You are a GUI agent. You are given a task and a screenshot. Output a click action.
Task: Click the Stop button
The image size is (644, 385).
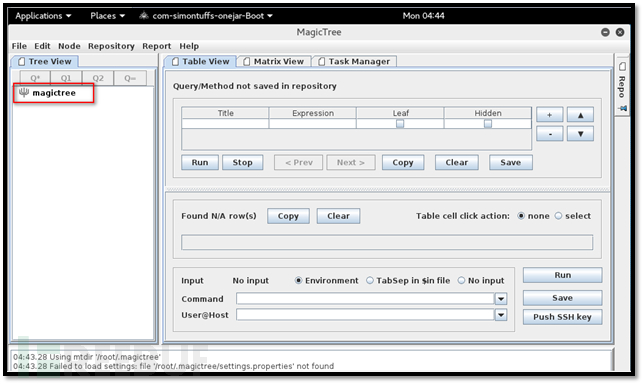(x=242, y=162)
